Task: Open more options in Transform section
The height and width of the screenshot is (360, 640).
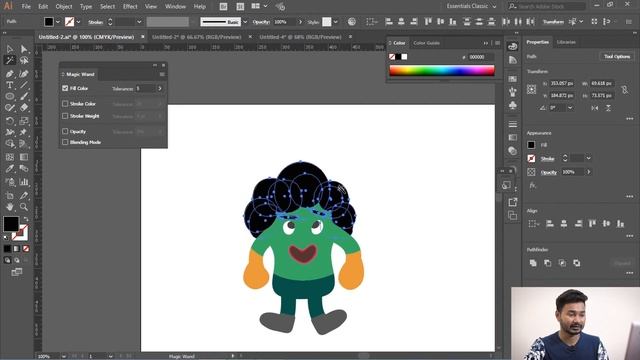Action: (x=630, y=119)
